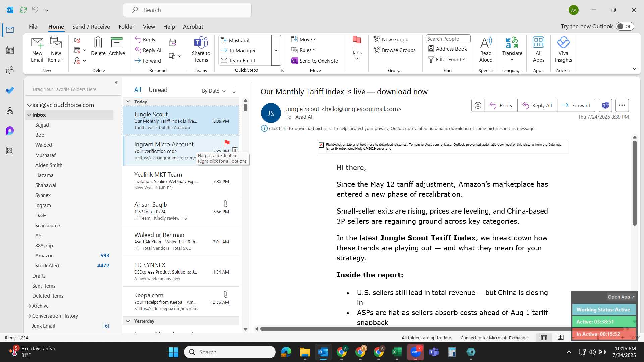Expand the Move dropdown
The width and height of the screenshot is (644, 362).
point(304,39)
